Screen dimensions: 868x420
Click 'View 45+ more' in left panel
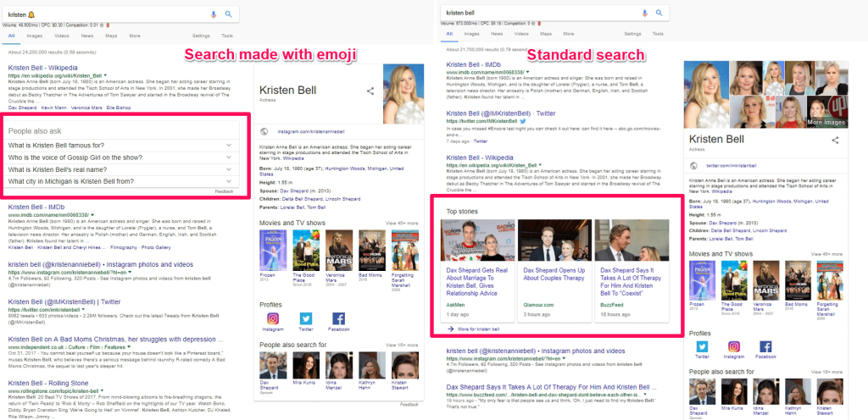[x=401, y=224]
